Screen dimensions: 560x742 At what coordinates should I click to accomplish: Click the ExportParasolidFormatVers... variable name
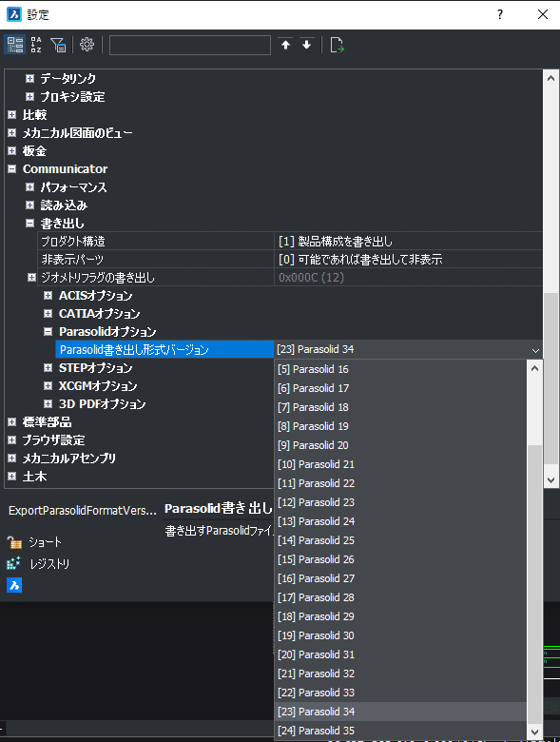coord(83,511)
